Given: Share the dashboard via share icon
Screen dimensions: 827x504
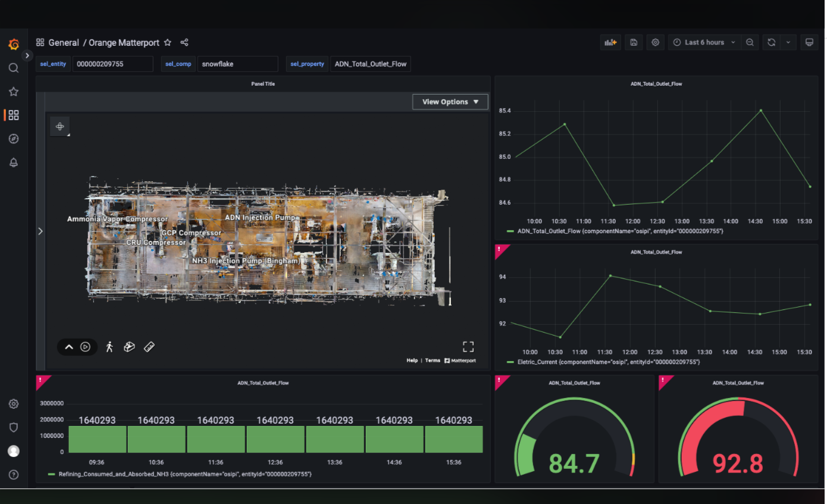Looking at the screenshot, I should pos(184,43).
